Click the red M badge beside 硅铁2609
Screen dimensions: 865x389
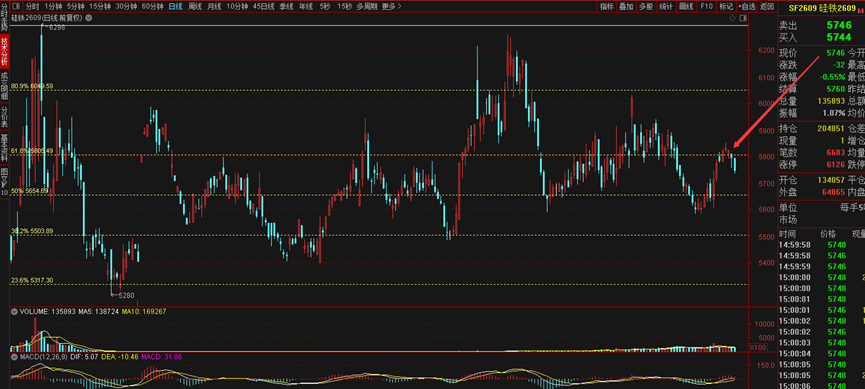point(859,9)
